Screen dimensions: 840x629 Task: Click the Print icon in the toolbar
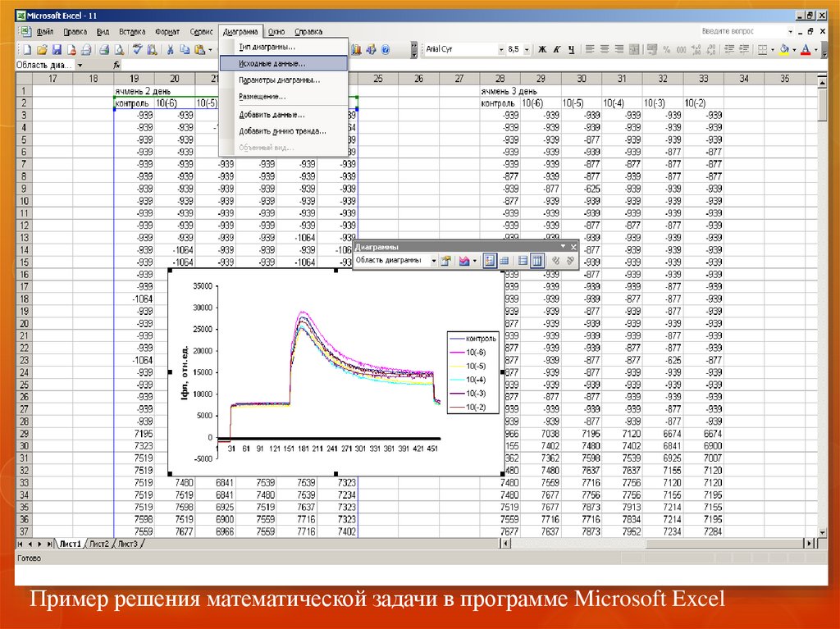pyautogui.click(x=104, y=50)
